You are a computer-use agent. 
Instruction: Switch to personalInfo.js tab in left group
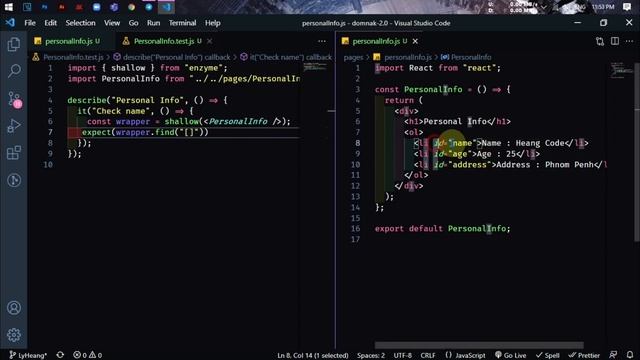(68, 41)
